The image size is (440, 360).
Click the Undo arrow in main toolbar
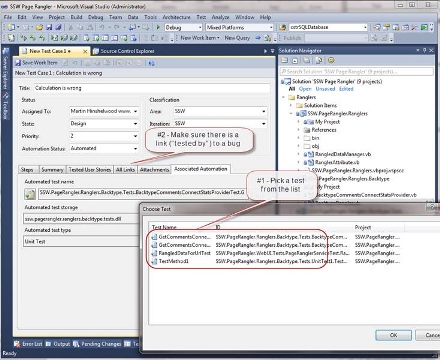point(102,27)
